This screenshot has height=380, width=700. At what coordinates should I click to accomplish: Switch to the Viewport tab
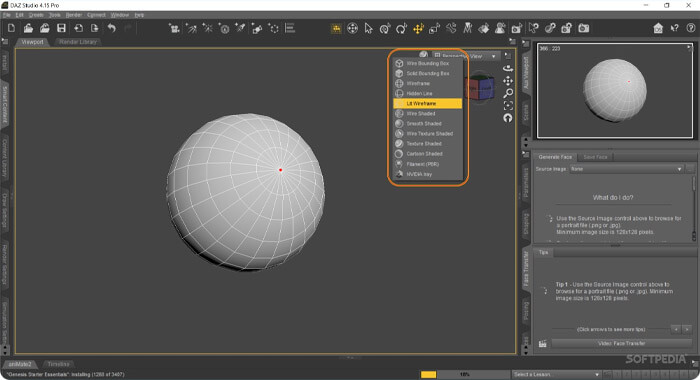click(x=33, y=42)
